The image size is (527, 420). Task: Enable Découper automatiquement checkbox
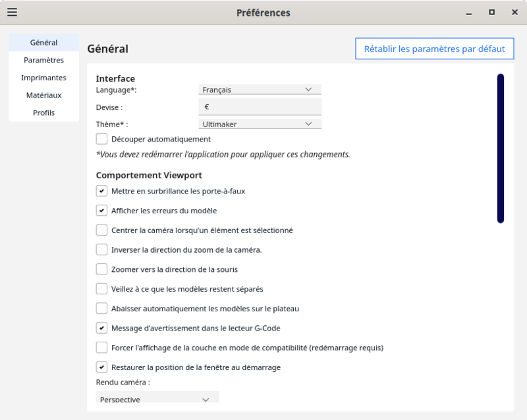pyautogui.click(x=101, y=139)
